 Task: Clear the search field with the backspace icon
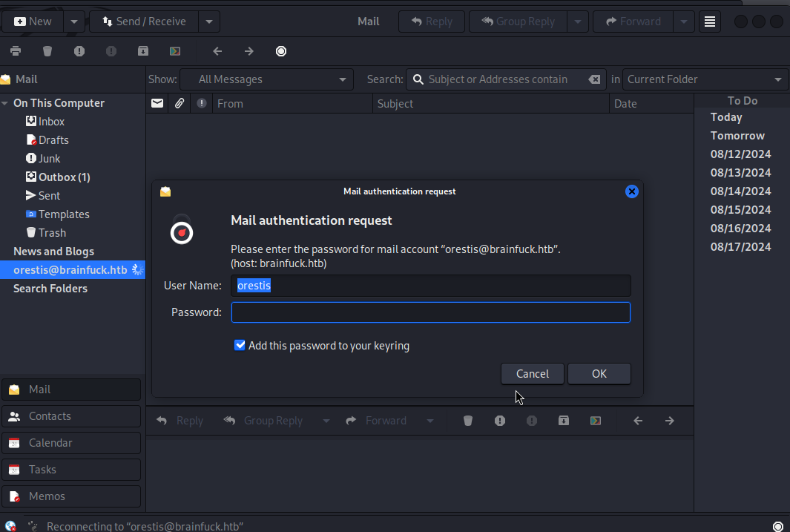click(x=594, y=79)
